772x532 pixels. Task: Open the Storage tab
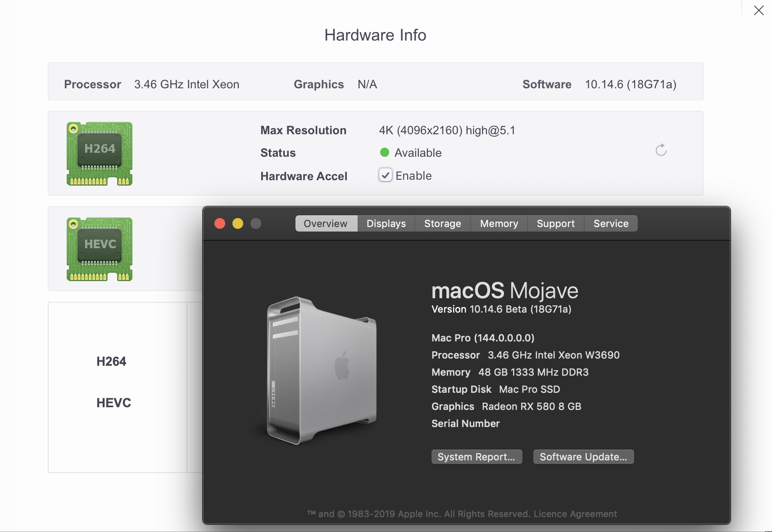pyautogui.click(x=443, y=223)
